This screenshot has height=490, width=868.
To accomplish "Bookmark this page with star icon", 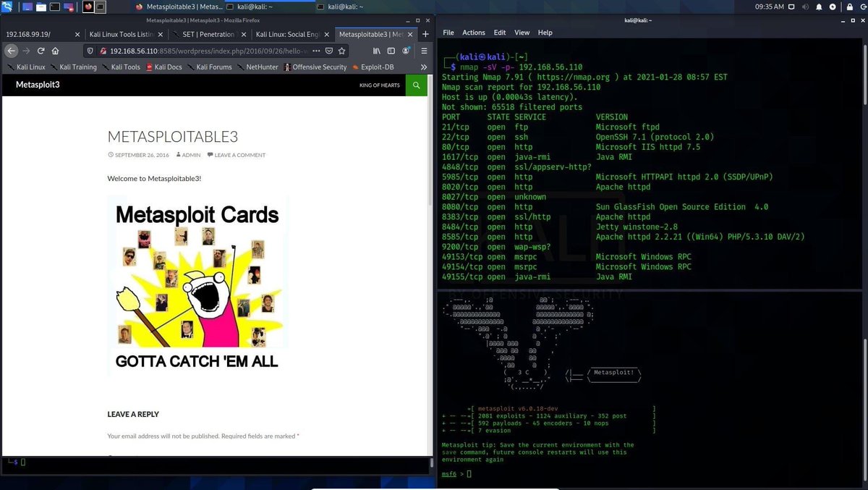I will (x=341, y=51).
